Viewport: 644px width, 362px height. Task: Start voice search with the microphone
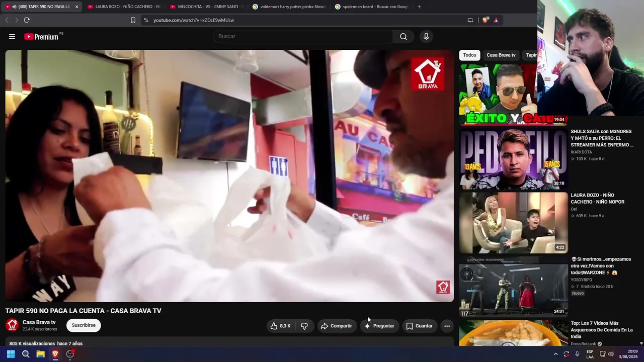coord(426,36)
